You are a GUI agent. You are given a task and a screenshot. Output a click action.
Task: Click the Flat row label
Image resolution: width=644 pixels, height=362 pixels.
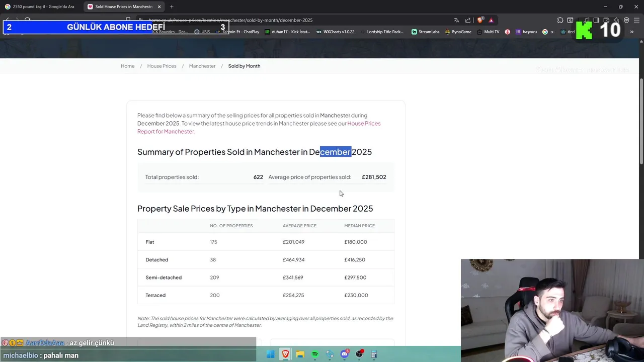pyautogui.click(x=150, y=242)
